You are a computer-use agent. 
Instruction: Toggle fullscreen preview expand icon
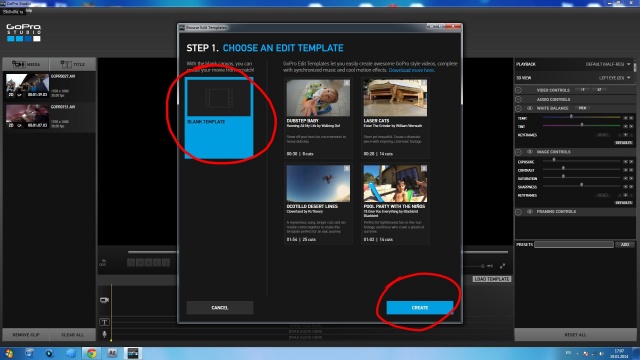502,266
